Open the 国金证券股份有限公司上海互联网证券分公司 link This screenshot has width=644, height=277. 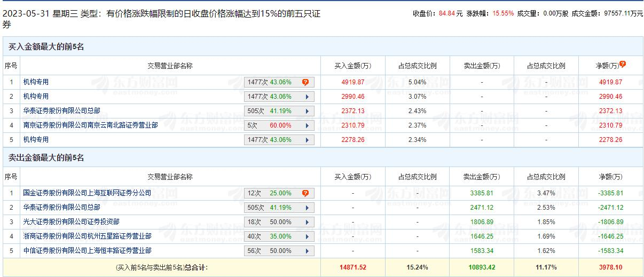(87, 193)
